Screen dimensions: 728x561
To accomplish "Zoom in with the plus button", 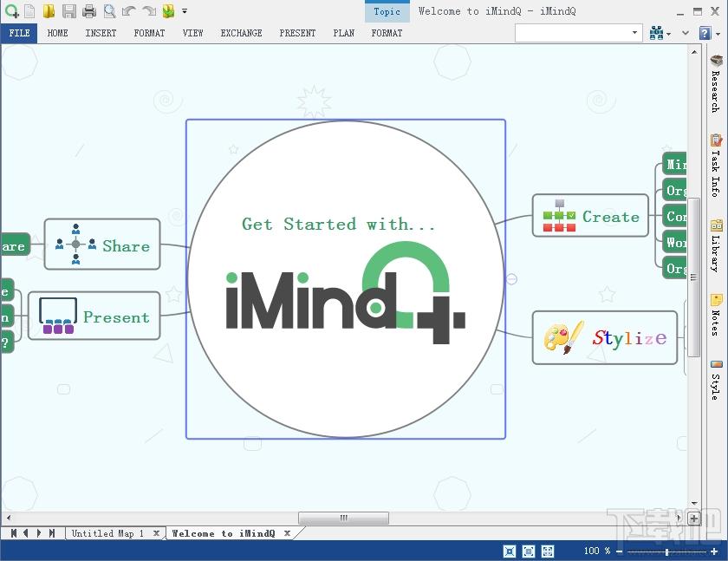I will click(x=714, y=551).
